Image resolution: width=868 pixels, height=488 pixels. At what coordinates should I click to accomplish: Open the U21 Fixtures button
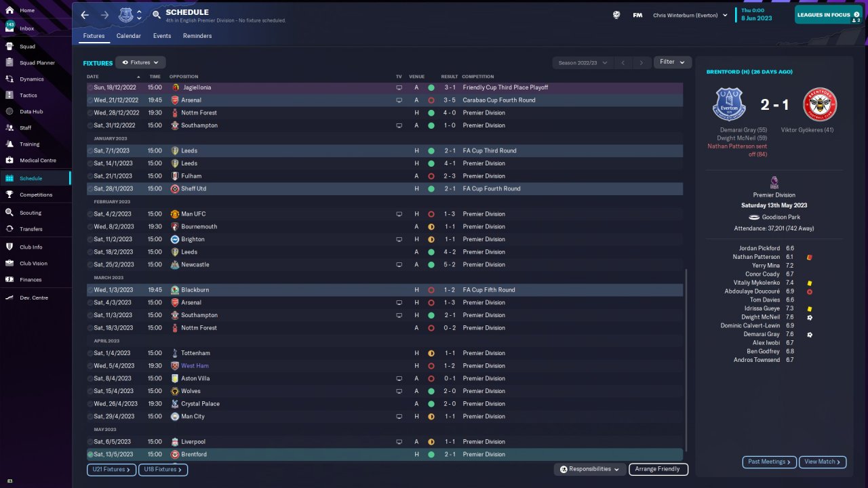(x=111, y=469)
